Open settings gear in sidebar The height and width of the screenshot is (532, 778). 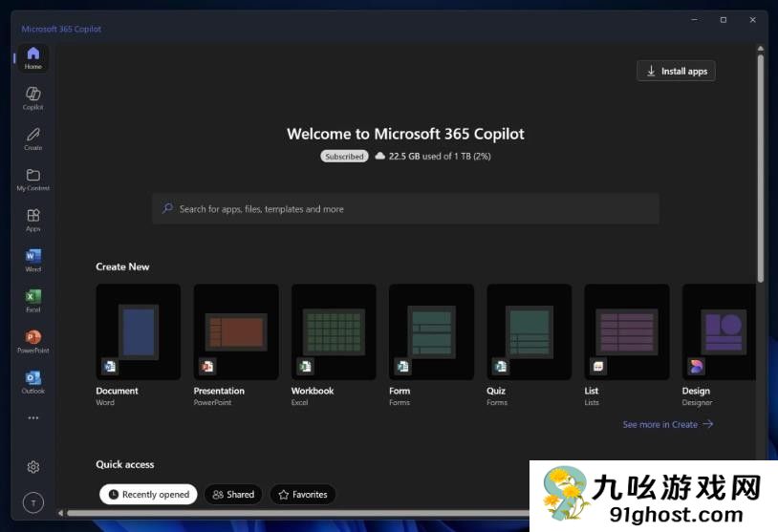click(x=33, y=467)
